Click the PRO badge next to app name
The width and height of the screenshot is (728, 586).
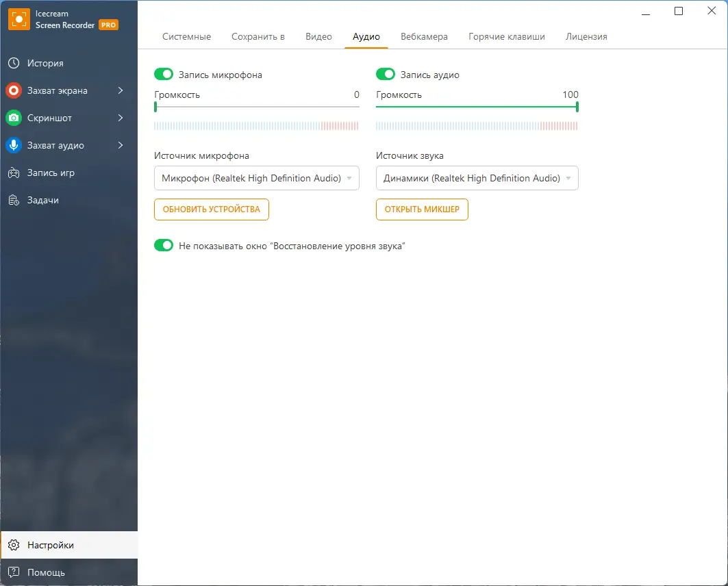coord(108,25)
